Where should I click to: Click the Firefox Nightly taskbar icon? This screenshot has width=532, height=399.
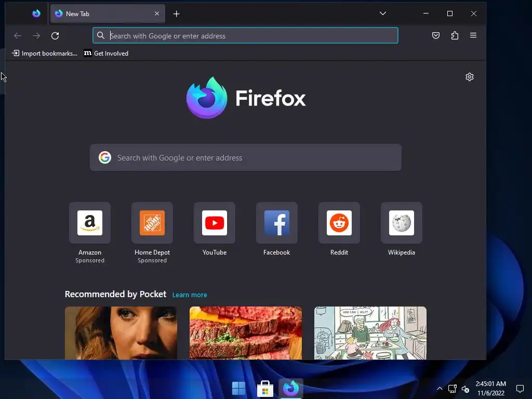291,389
